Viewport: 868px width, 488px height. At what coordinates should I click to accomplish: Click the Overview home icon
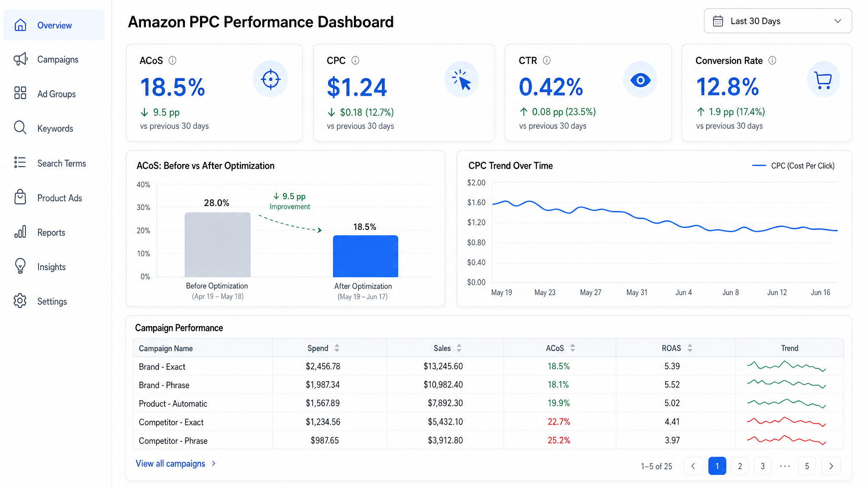(20, 25)
